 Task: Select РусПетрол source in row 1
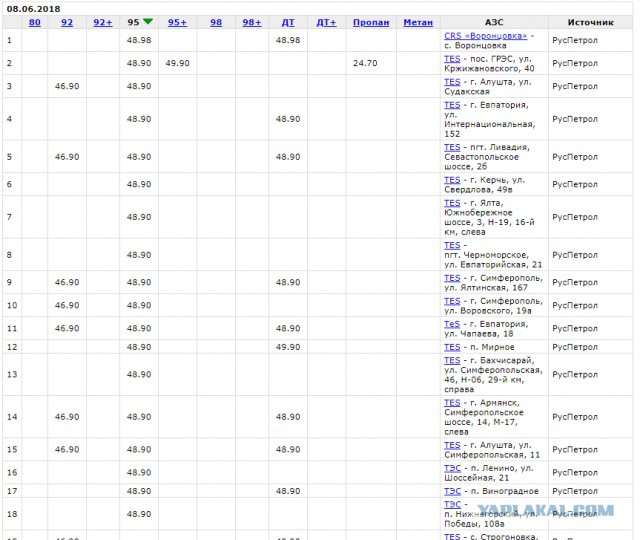click(575, 40)
